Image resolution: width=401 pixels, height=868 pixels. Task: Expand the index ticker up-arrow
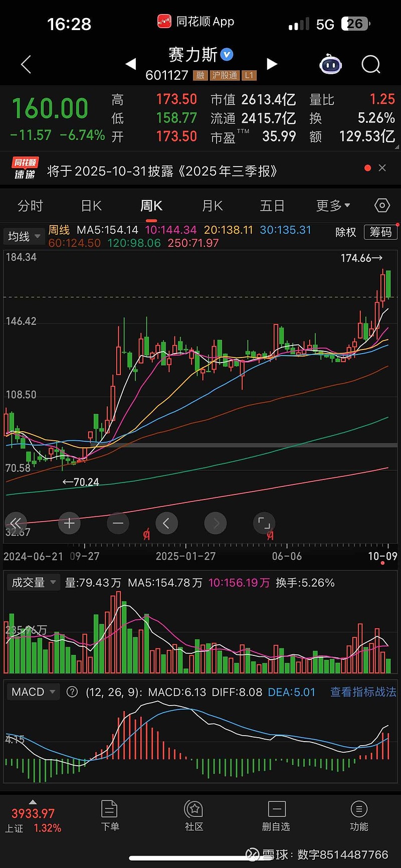[x=33, y=802]
